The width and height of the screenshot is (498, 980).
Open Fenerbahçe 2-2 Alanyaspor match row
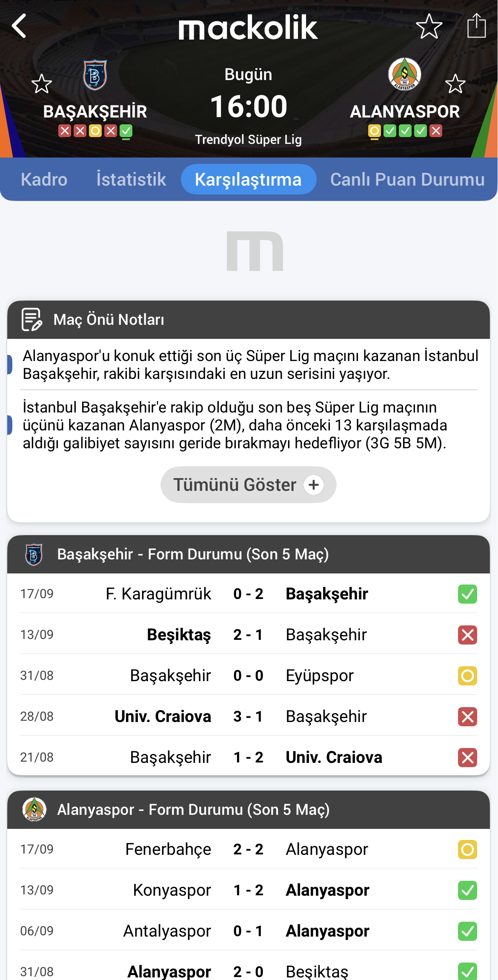pyautogui.click(x=249, y=849)
